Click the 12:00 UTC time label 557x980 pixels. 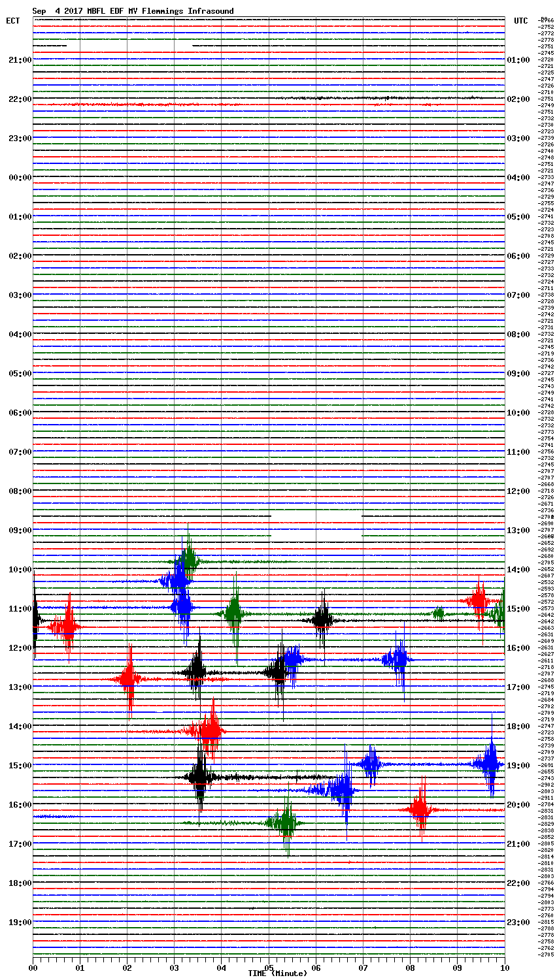(x=518, y=491)
